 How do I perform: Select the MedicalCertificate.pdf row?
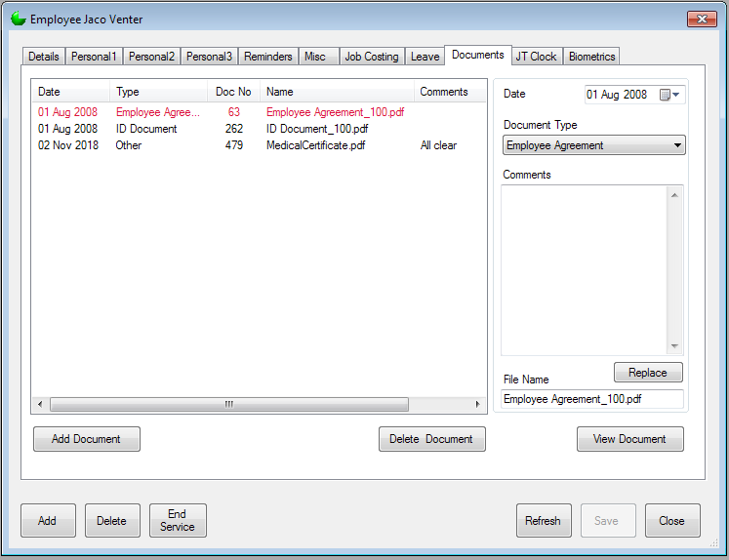259,145
